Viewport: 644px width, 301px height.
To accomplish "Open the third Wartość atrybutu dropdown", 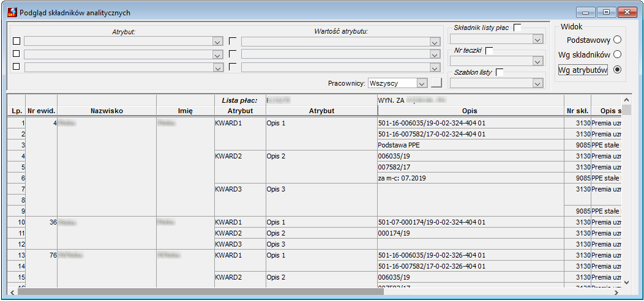I will [435, 67].
